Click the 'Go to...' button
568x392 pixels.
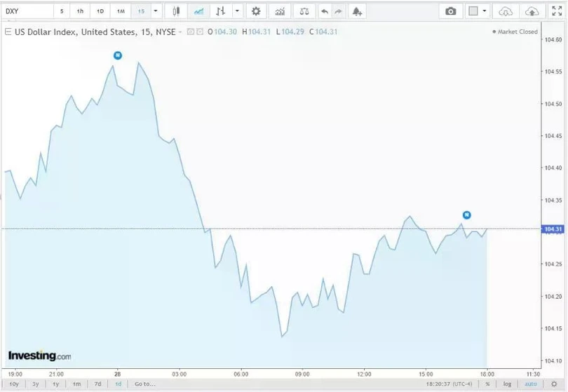[x=144, y=384]
